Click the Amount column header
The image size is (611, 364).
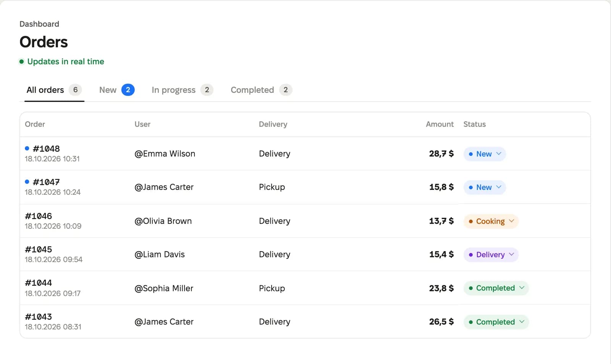pos(440,124)
